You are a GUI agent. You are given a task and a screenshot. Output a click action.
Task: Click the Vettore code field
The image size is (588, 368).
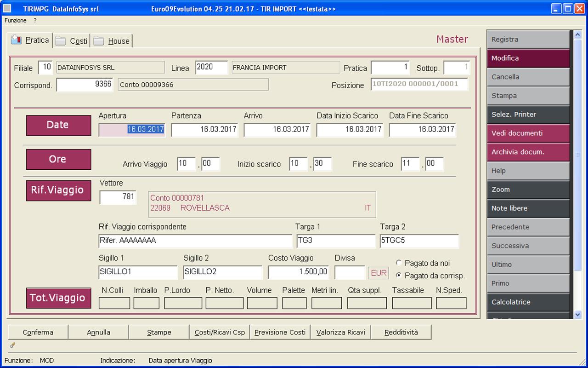(118, 197)
